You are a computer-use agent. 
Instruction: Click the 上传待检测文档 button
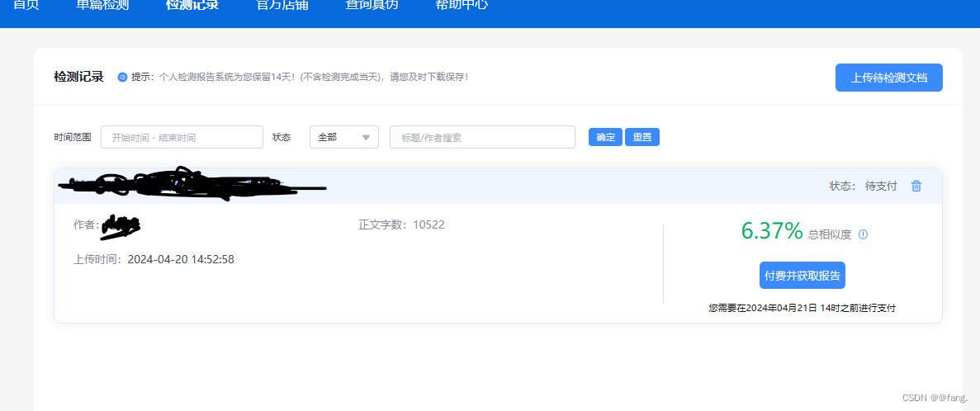coord(888,78)
